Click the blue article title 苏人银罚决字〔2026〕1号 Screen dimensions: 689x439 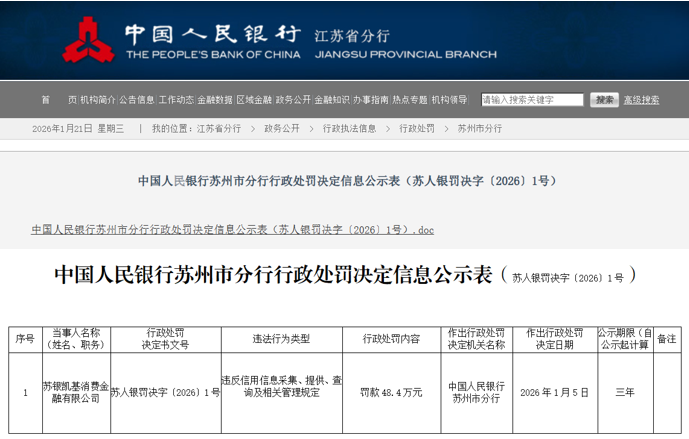[347, 181]
